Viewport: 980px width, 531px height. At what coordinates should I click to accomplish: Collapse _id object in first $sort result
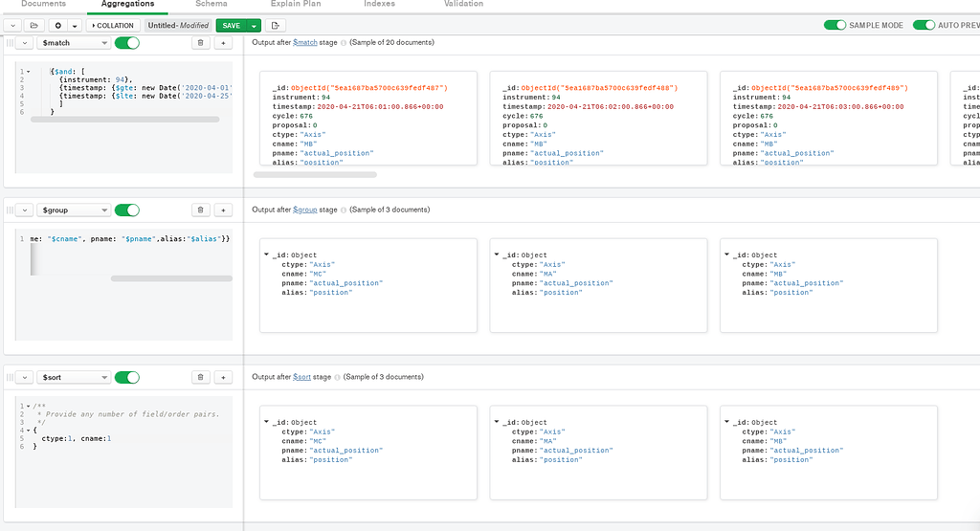[x=265, y=422]
